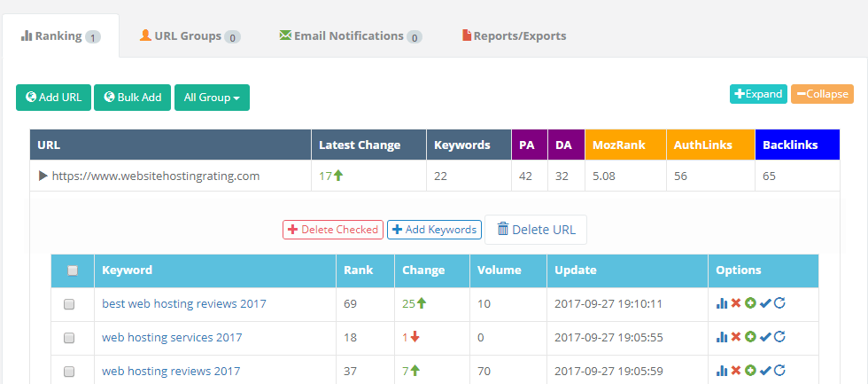Click green plus icon for 'web hosting reviews 2017'

point(750,371)
